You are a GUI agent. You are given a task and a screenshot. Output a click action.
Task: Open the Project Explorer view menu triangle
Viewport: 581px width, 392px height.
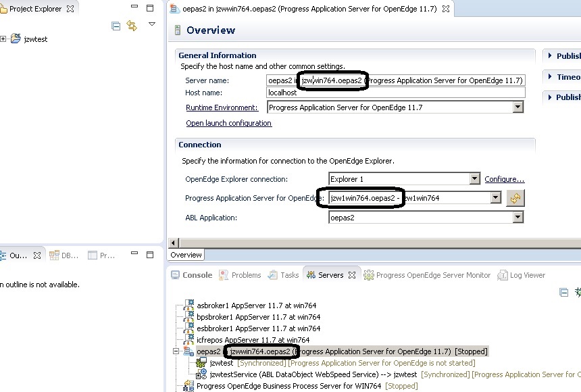pyautogui.click(x=151, y=23)
